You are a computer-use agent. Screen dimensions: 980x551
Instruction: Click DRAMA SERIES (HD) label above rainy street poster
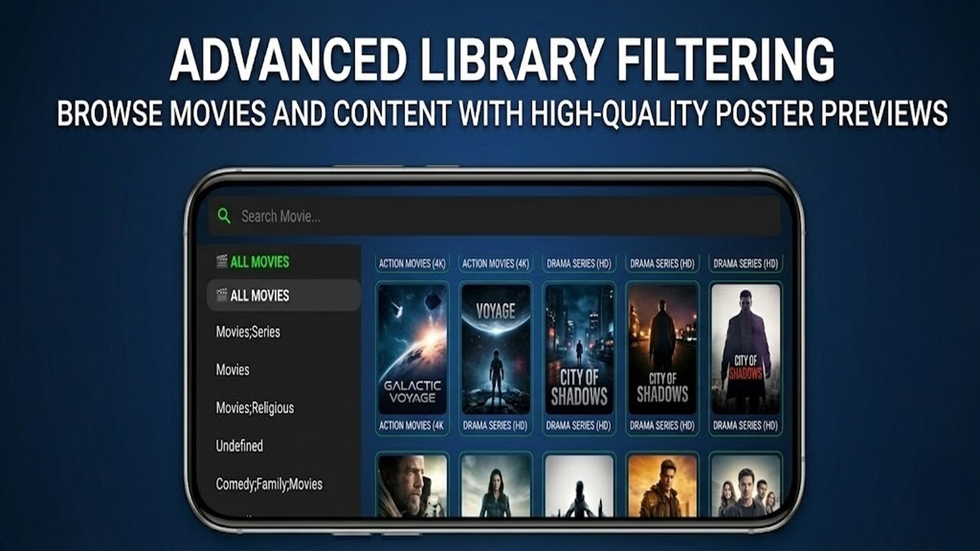coord(579,263)
